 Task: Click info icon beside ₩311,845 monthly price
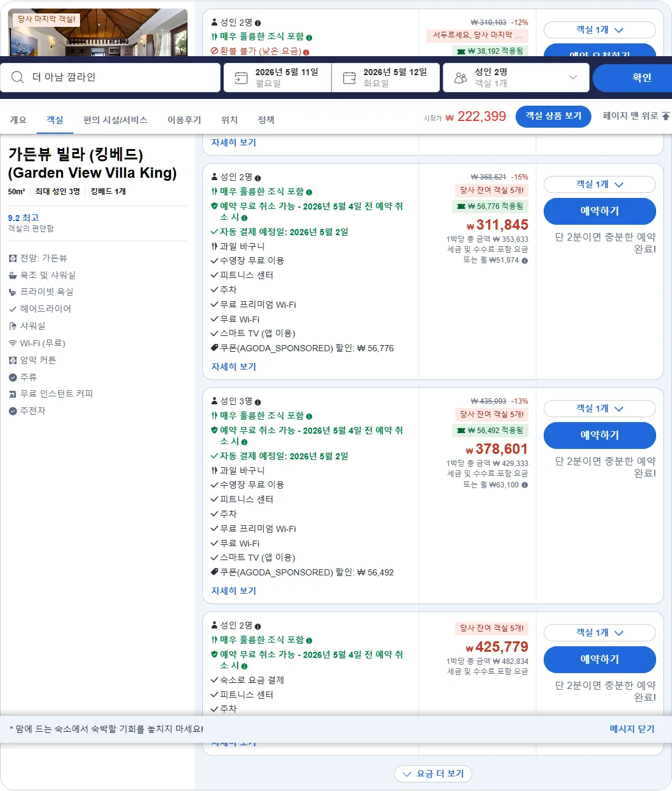(x=525, y=260)
